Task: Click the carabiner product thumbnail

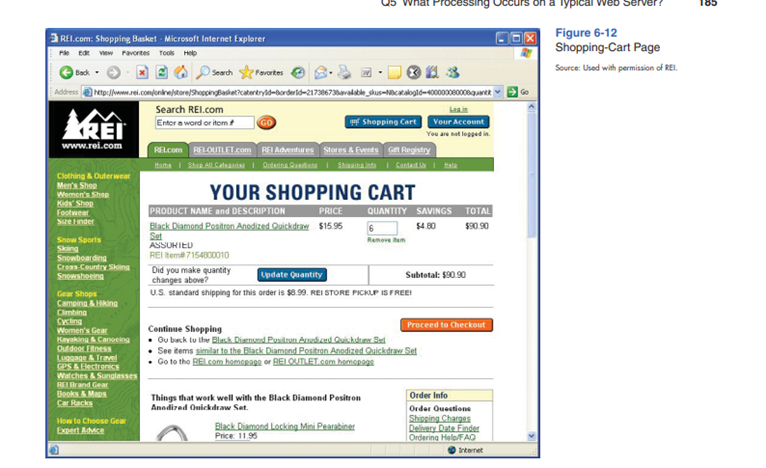Action: click(x=172, y=433)
